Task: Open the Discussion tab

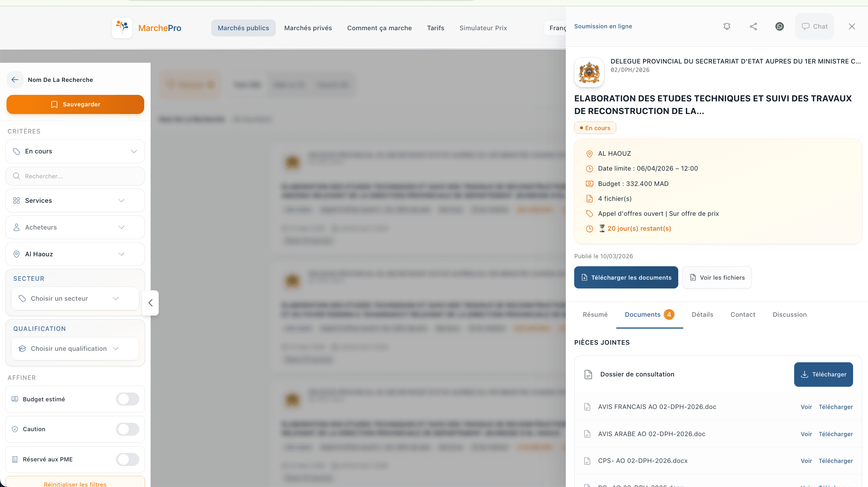Action: [x=790, y=314]
